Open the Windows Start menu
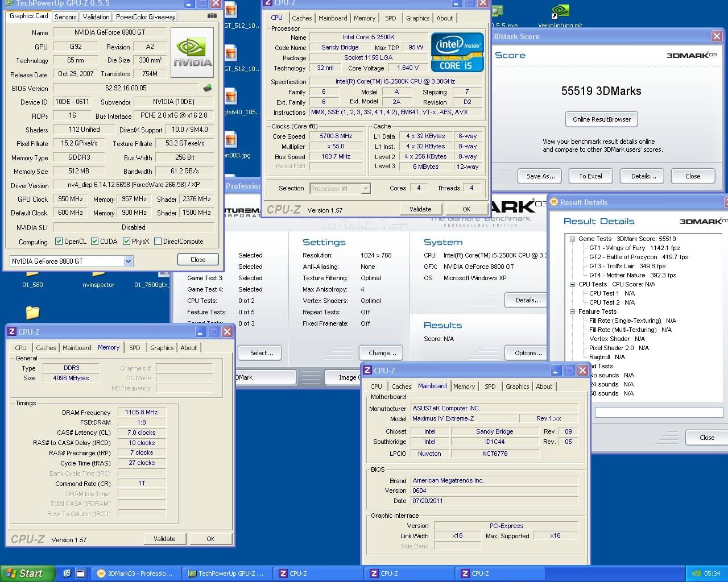The height and width of the screenshot is (582, 728). tap(27, 573)
